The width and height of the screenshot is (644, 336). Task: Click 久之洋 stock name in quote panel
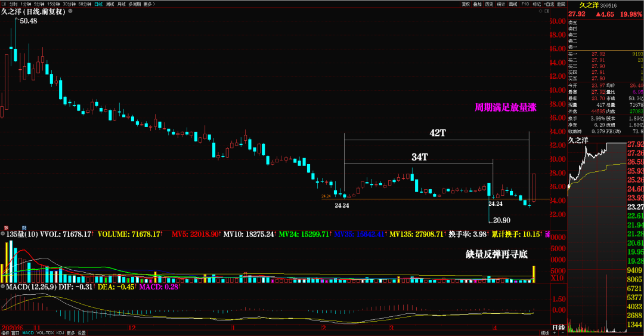click(x=589, y=5)
